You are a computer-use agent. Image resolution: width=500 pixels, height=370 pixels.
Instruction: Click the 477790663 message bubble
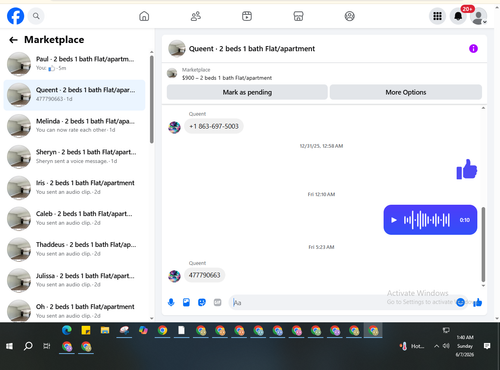coord(204,275)
